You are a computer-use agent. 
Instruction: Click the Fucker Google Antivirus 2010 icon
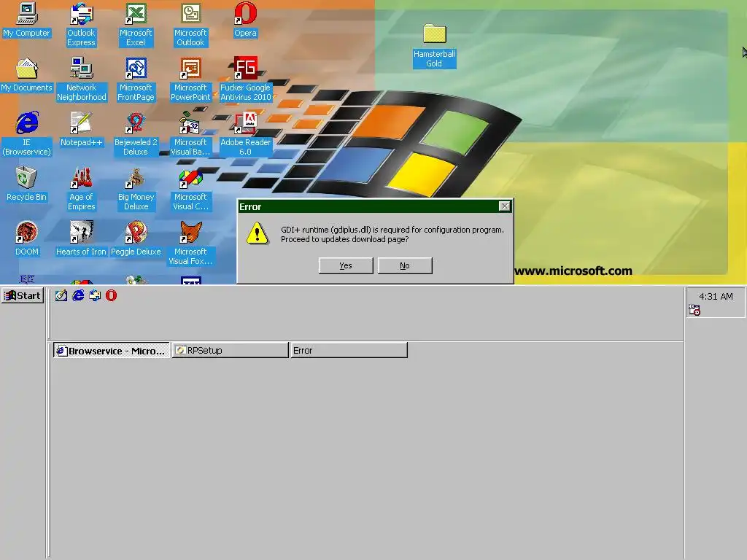coord(245,79)
